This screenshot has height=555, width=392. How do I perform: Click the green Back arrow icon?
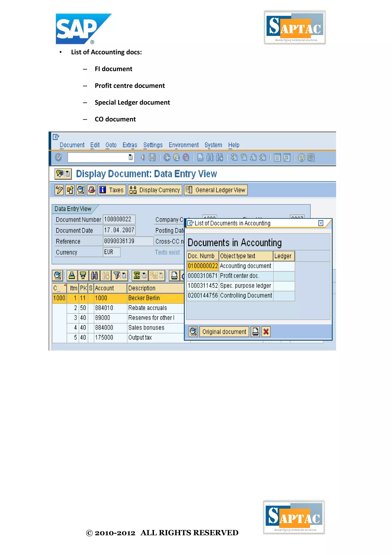tap(167, 157)
